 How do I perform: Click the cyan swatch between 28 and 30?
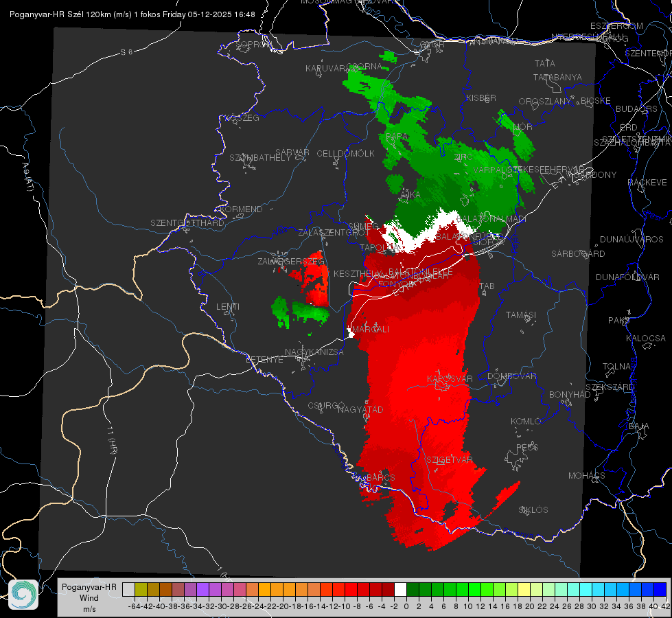coord(586,589)
